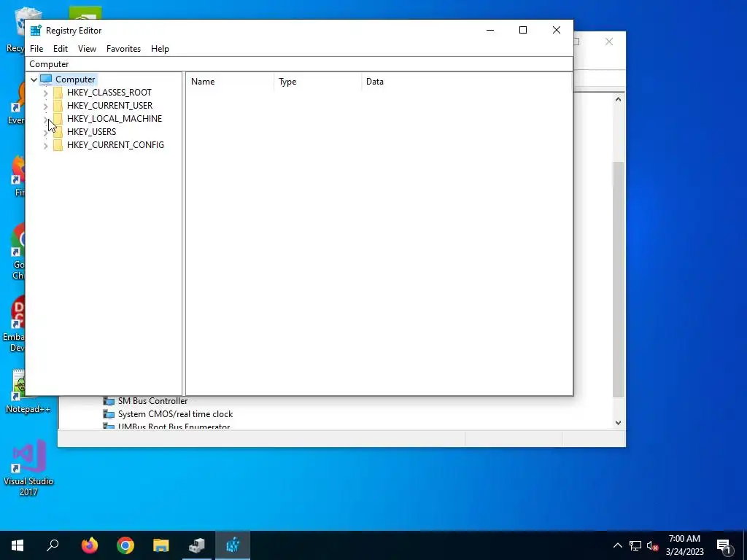Screen dimensions: 747x560
Task: Select the Computer icon in the tree
Action: click(46, 79)
